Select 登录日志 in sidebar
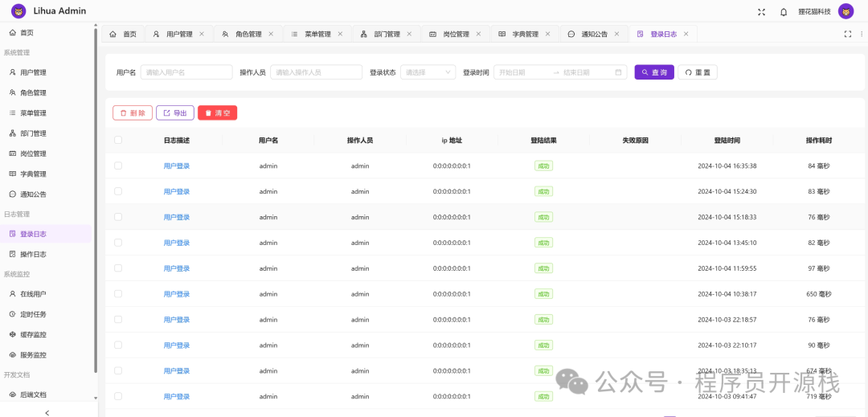868x417 pixels. pos(46,234)
